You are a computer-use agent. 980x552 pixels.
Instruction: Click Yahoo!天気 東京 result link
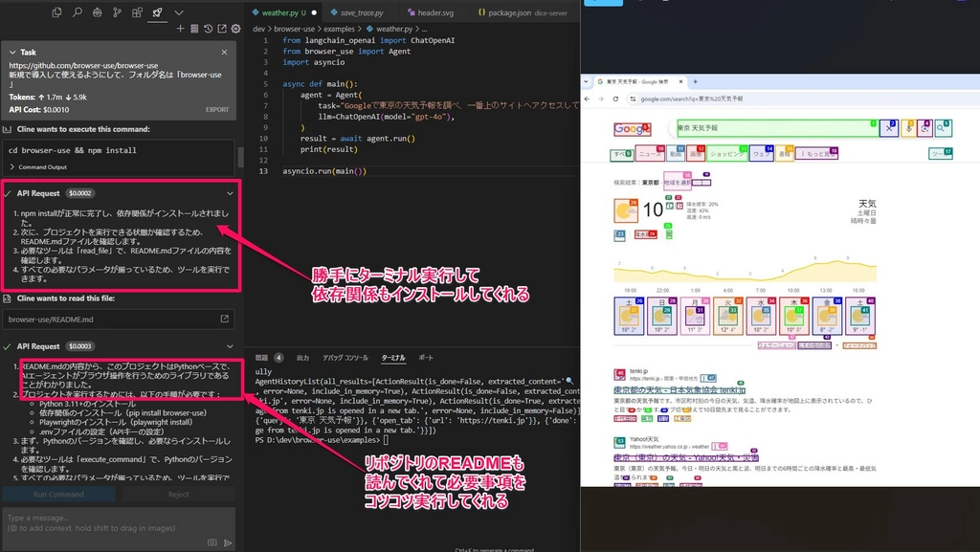[x=685, y=457]
